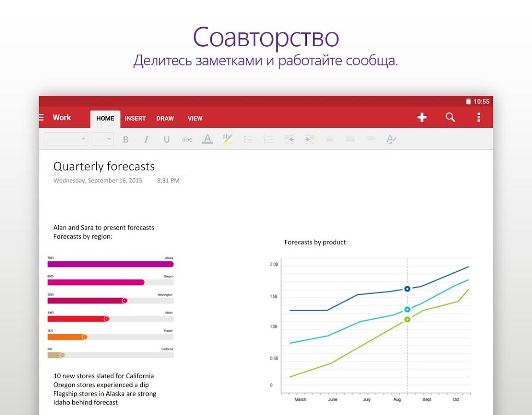Open the VIEW tab
The image size is (532, 415).
[x=195, y=119]
